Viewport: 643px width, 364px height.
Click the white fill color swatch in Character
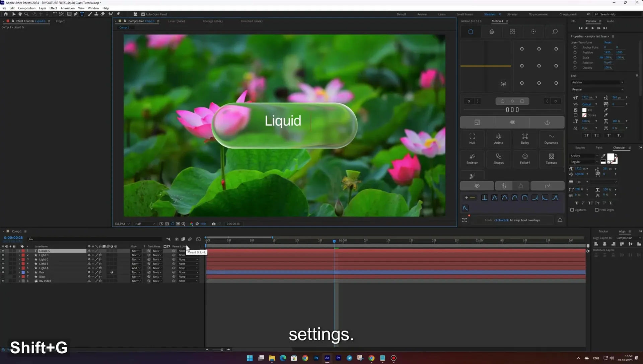(611, 157)
